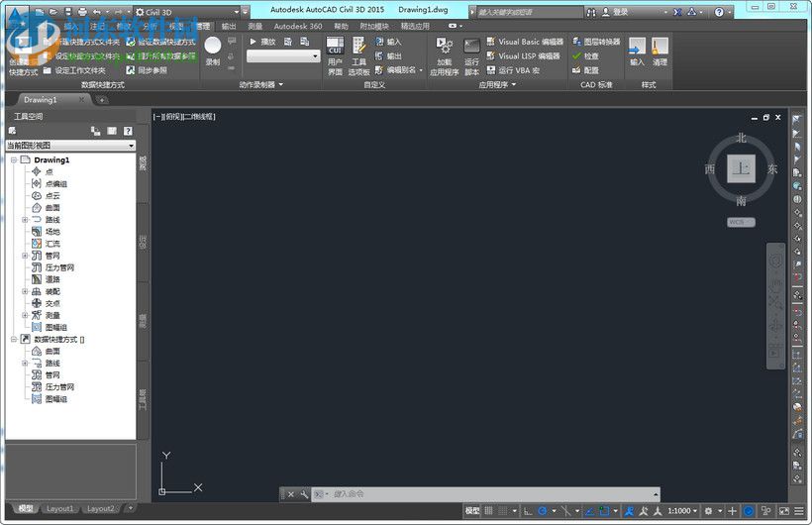Collapse the Drawing1 tree node
This screenshot has height=525, width=812.
[x=14, y=159]
